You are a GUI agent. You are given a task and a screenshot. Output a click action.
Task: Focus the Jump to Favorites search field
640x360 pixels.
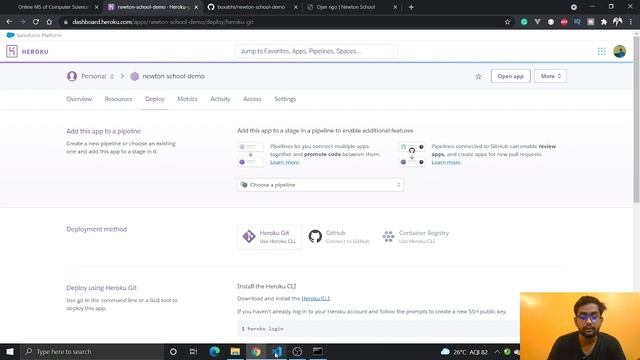(316, 51)
